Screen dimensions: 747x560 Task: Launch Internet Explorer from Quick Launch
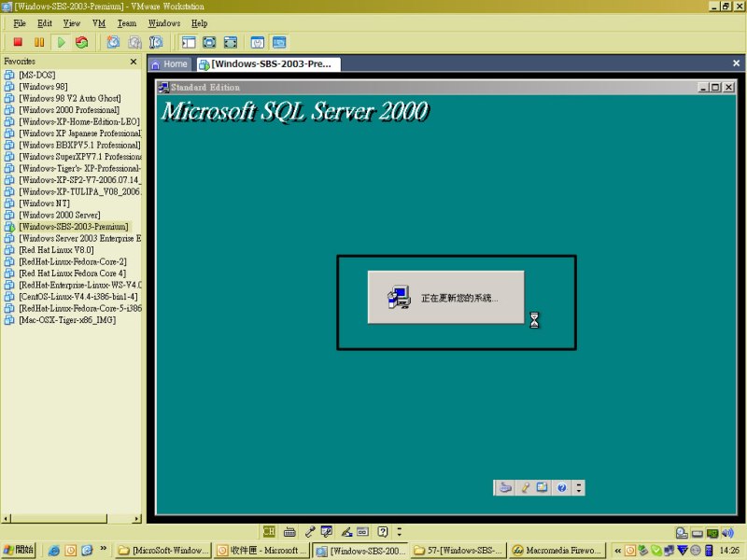point(54,551)
